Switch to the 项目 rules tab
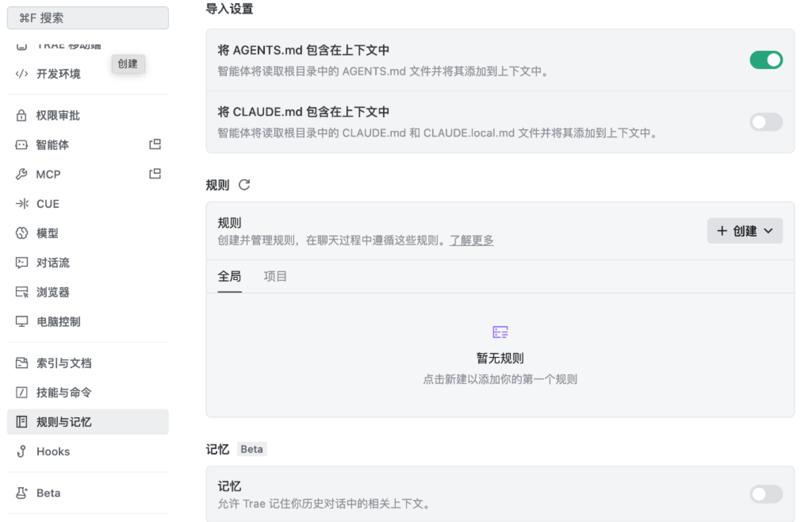Viewport: 812px width, 522px height. click(275, 276)
